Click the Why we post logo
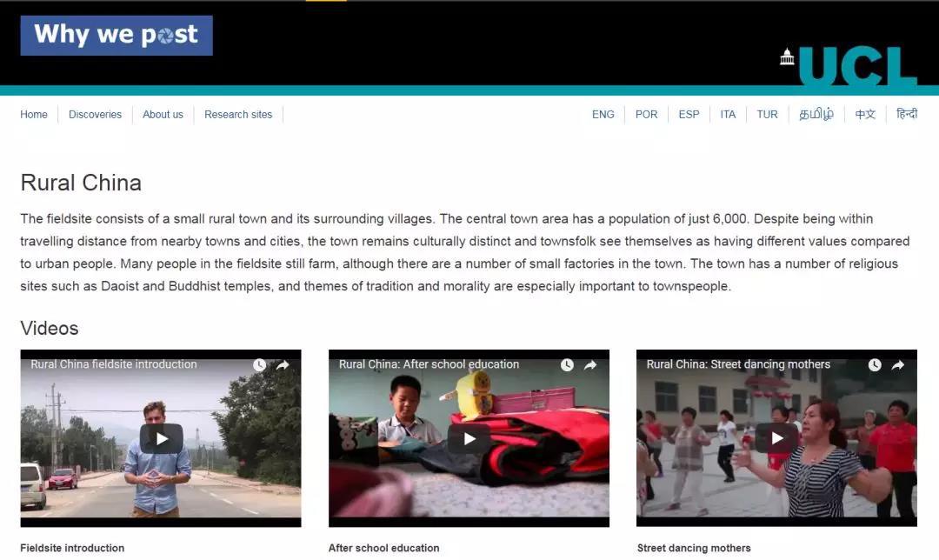This screenshot has width=939, height=560. 117,36
